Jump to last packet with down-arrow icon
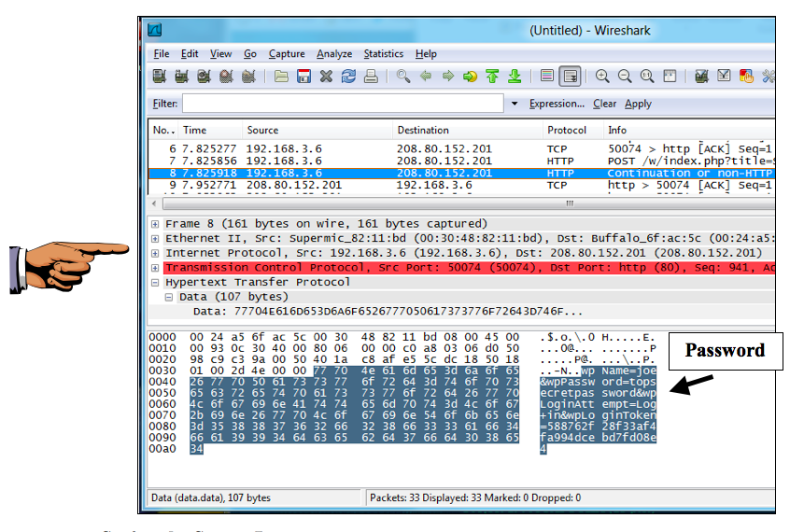The width and height of the screenshot is (804, 532). point(514,77)
